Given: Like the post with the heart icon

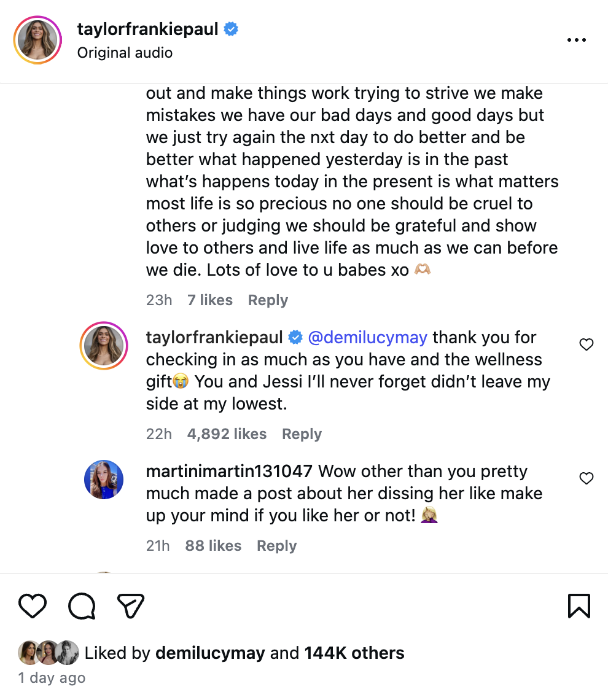Looking at the screenshot, I should pos(33,605).
